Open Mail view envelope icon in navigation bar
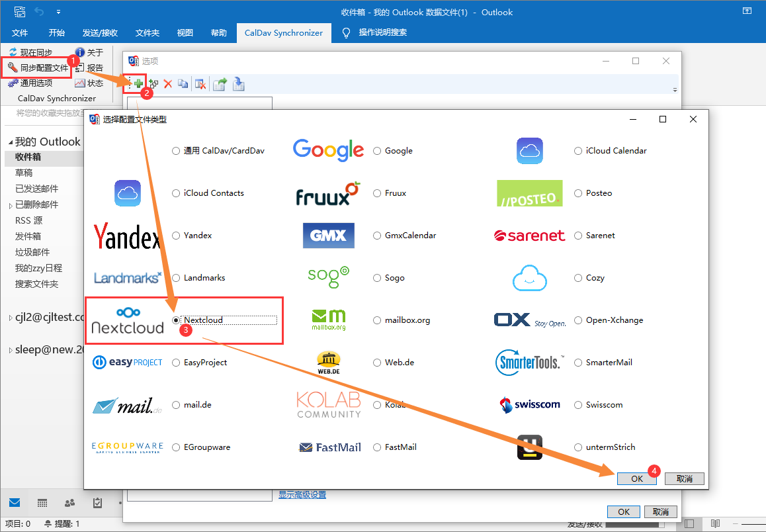Screen dimensions: 766x532 click(15, 503)
